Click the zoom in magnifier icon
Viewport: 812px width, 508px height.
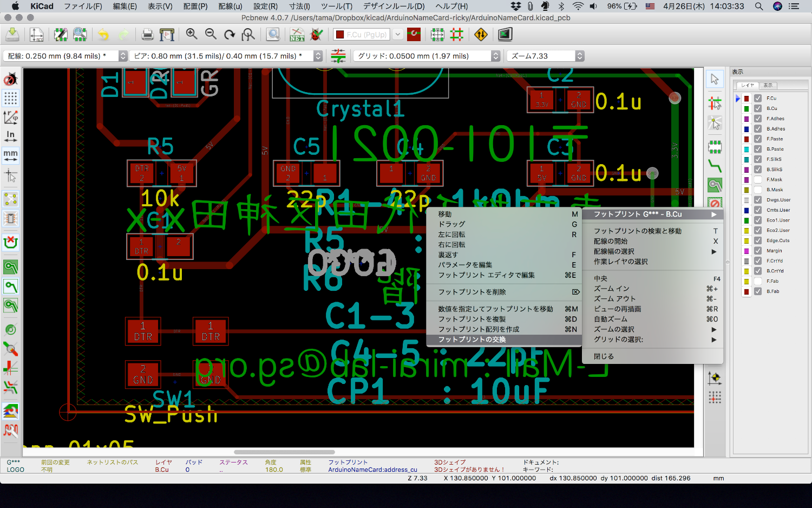point(192,34)
